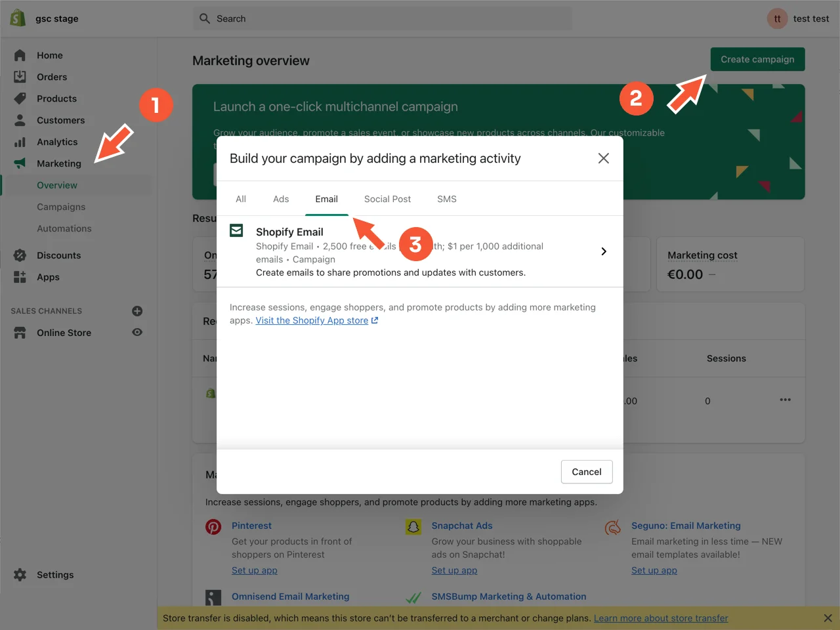This screenshot has width=840, height=630.
Task: Add a sales channel with plus icon
Action: click(137, 311)
